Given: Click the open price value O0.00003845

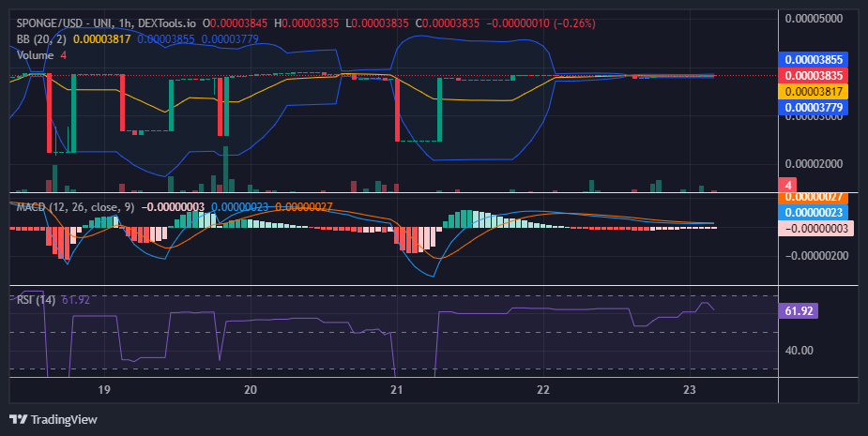Looking at the screenshot, I should click(235, 23).
